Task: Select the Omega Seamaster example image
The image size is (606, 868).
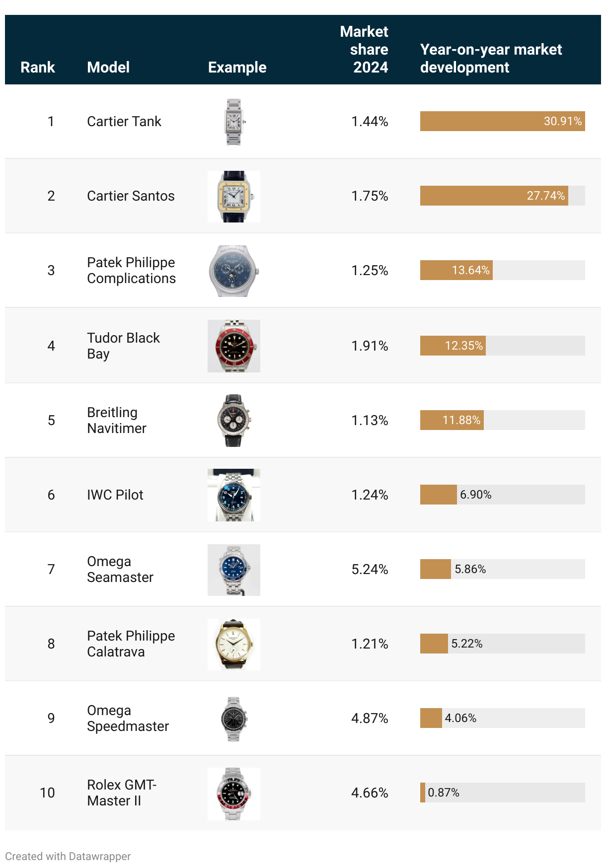Action: pos(234,570)
